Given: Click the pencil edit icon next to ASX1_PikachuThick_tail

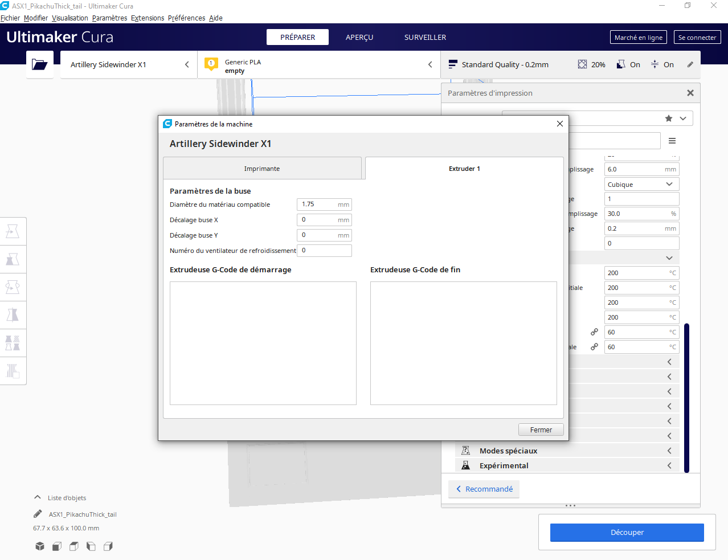Looking at the screenshot, I should (38, 514).
